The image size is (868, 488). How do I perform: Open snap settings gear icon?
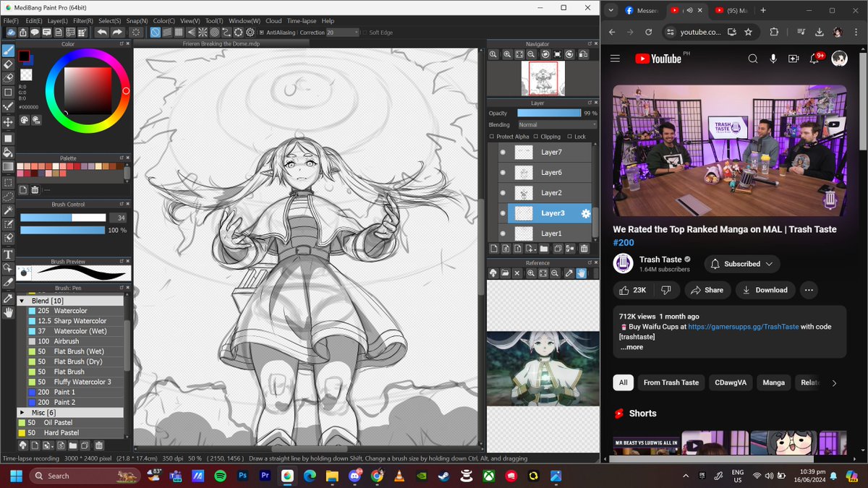tap(250, 33)
